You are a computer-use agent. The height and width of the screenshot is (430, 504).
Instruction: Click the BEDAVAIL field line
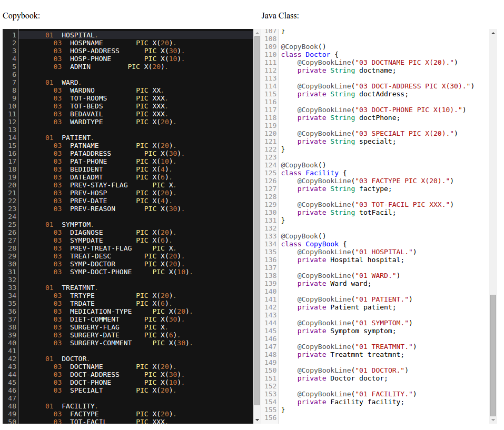point(111,114)
